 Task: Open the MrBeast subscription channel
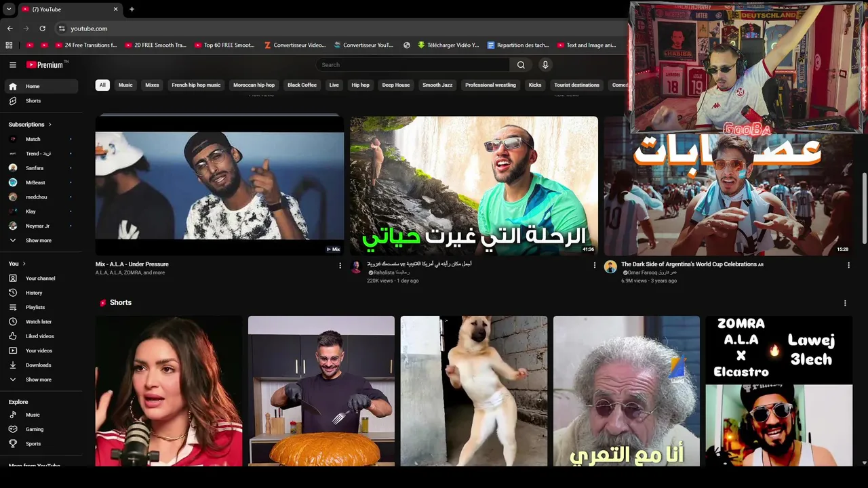[x=41, y=182]
